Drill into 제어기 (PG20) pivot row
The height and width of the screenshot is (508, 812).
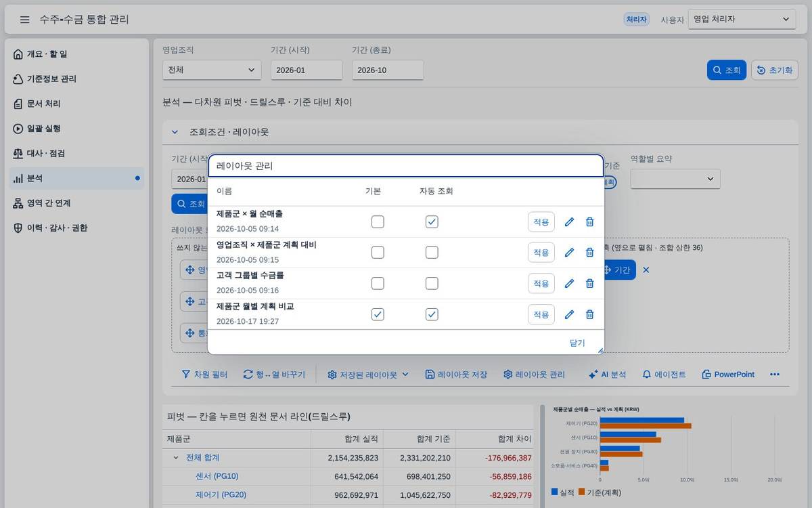pyautogui.click(x=221, y=494)
